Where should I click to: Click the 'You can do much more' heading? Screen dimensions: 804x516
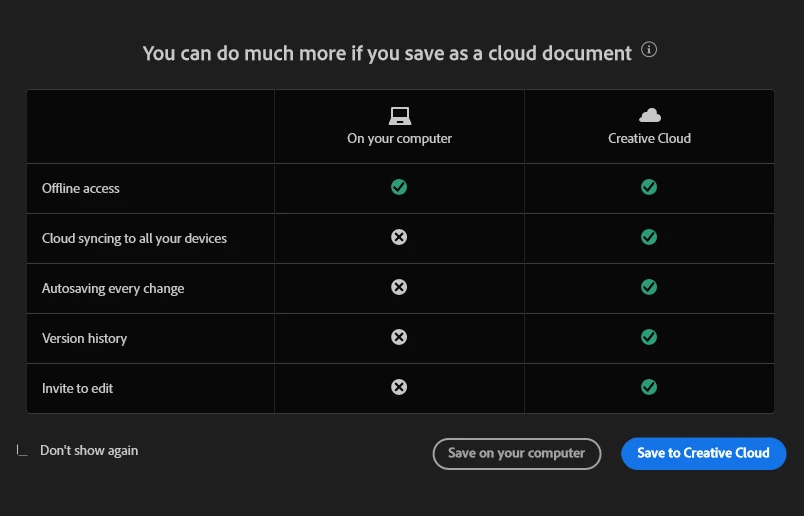point(387,53)
